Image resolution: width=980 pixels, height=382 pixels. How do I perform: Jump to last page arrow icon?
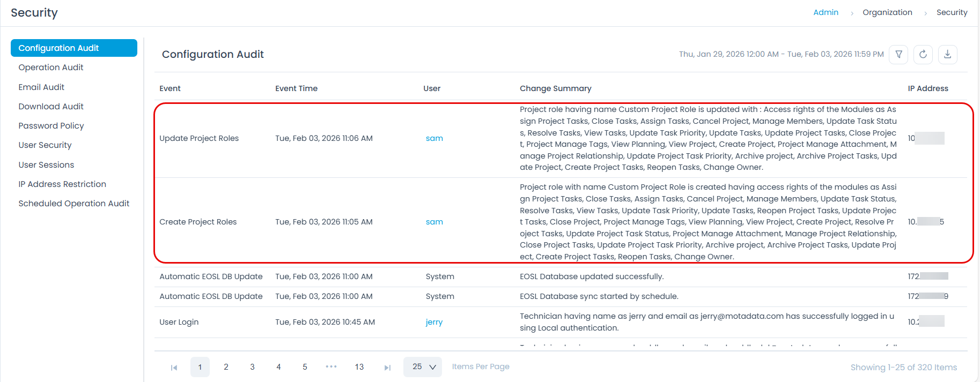[387, 368]
